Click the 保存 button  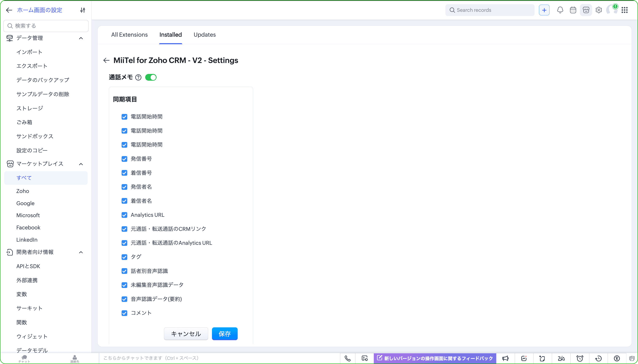coord(224,334)
